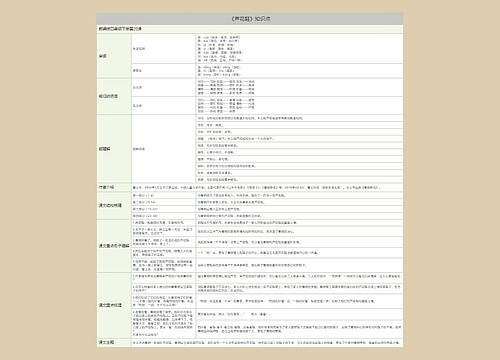Click the 第一部分 (1-6) row
Screen dimensions: 500x360
click(163, 195)
